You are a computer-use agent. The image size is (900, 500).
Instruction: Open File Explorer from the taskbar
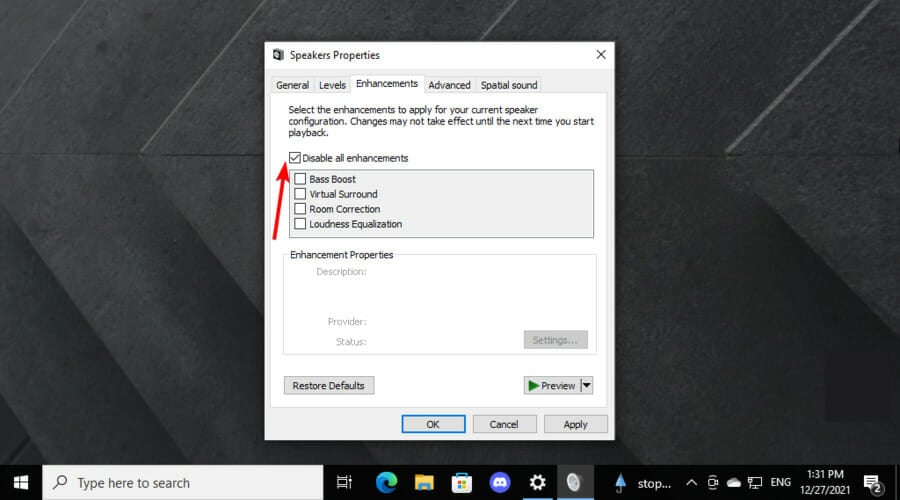click(x=424, y=483)
